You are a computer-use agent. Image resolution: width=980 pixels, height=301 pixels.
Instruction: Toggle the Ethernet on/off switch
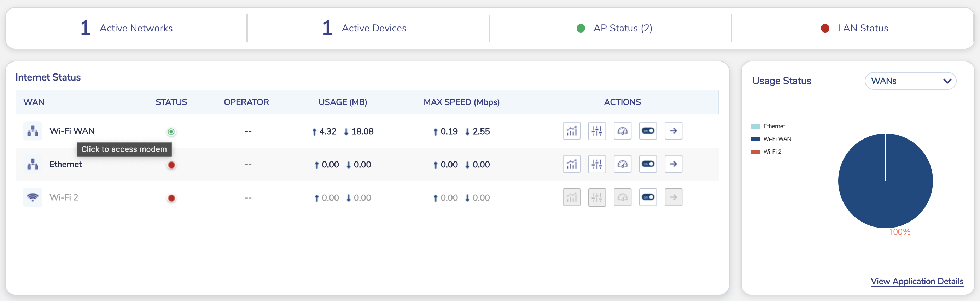coord(648,164)
